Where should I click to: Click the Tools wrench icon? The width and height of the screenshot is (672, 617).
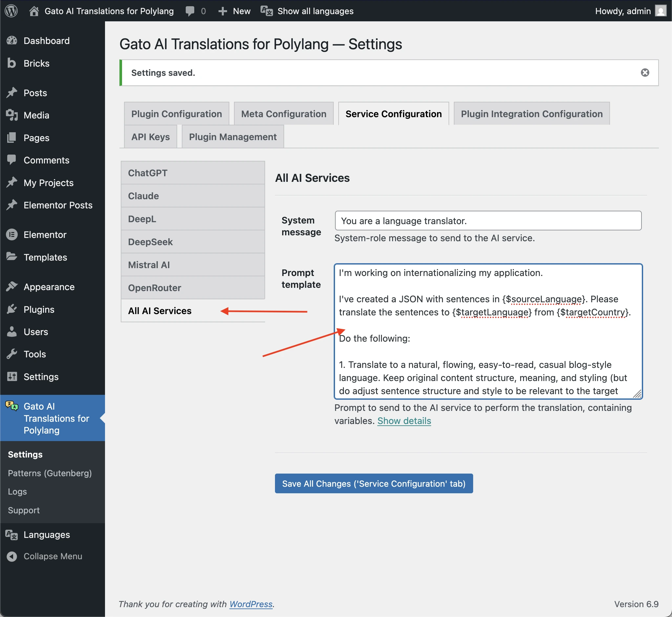click(x=12, y=354)
